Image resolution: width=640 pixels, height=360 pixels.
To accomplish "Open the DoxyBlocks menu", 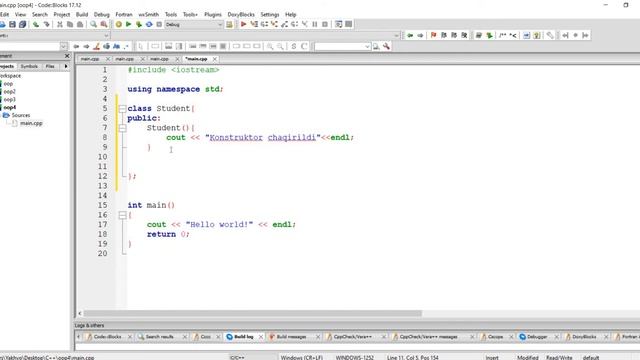I will (x=241, y=14).
